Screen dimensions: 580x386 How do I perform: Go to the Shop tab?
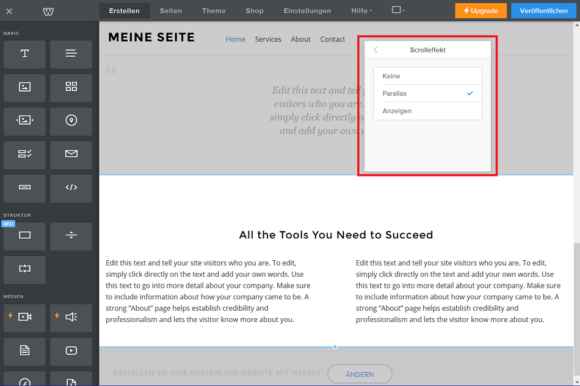tap(254, 11)
